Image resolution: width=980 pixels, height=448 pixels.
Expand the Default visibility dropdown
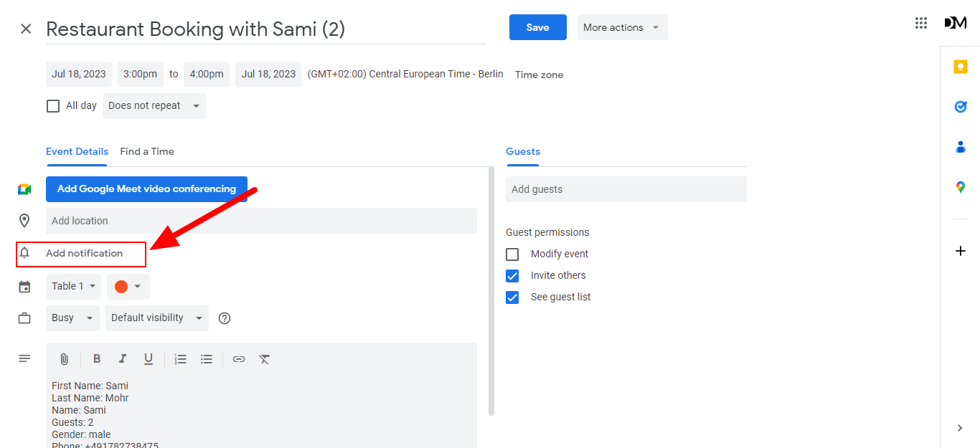(x=156, y=318)
